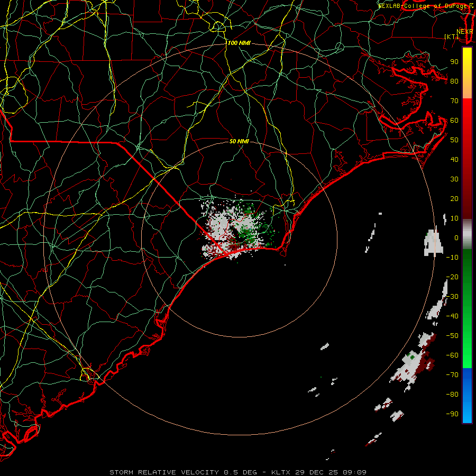
Task: Pick the gray zero-velocity color bar segment
Action: pyautogui.click(x=467, y=234)
